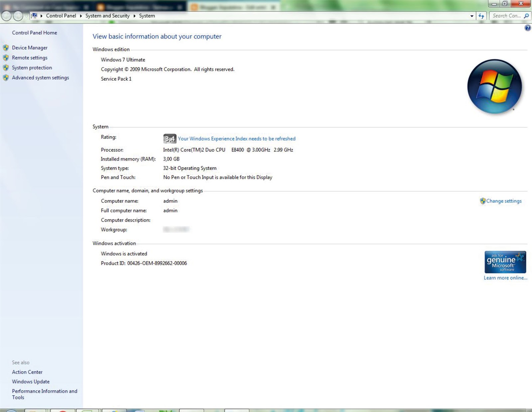Viewport: 532px width, 412px height.
Task: Click the magnifier icon in the search box
Action: click(x=526, y=16)
